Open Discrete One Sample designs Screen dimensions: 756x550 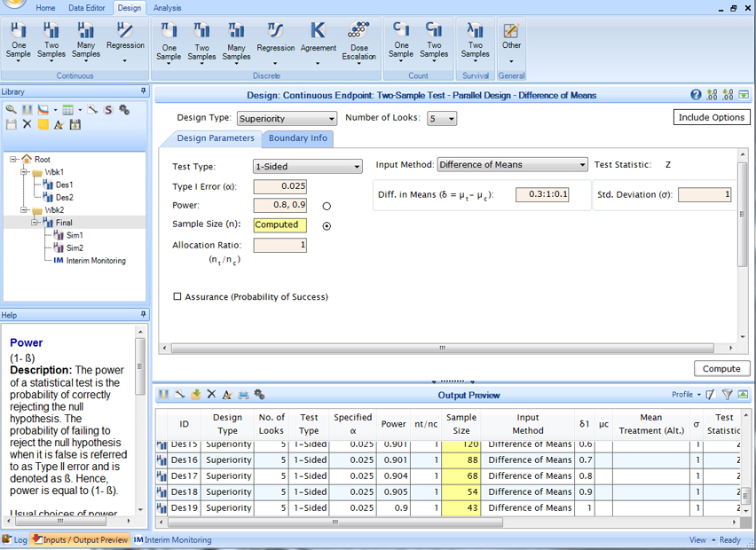(x=169, y=43)
